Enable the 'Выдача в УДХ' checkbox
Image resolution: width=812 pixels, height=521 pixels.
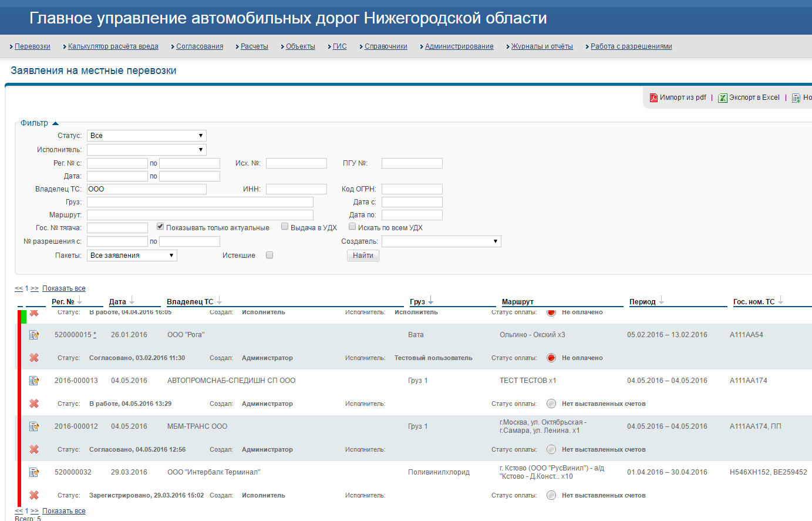(x=285, y=227)
